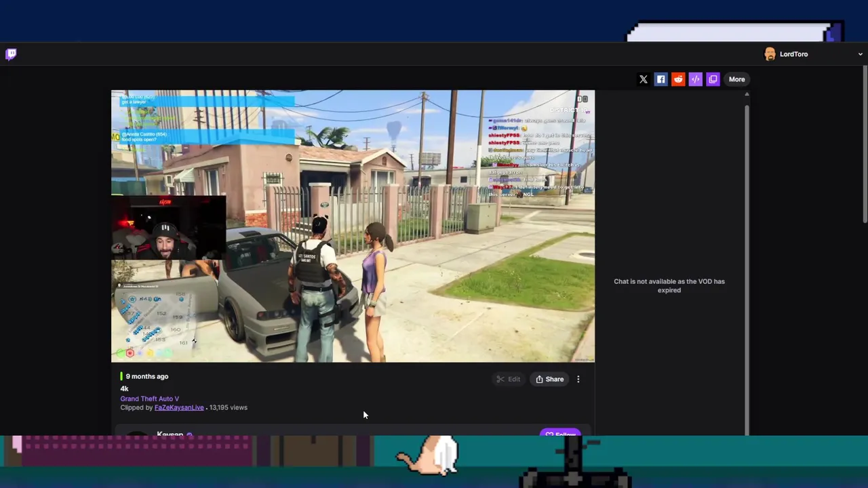
Task: Open the FaZeKaysanLive clipper profile link
Action: [179, 407]
